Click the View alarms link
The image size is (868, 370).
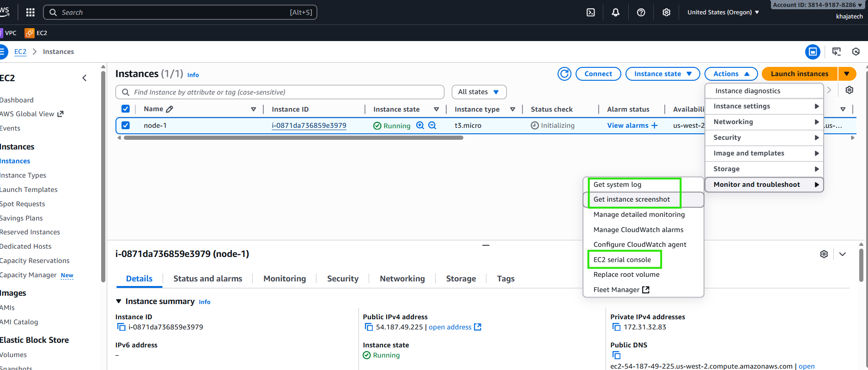click(632, 125)
